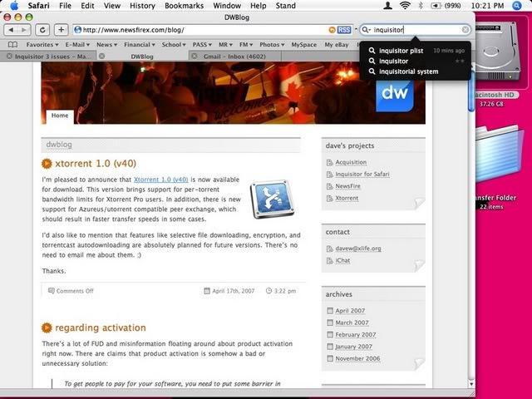Click the page icon next to iChat
Viewport: 532px width, 399px height.
[329, 260]
